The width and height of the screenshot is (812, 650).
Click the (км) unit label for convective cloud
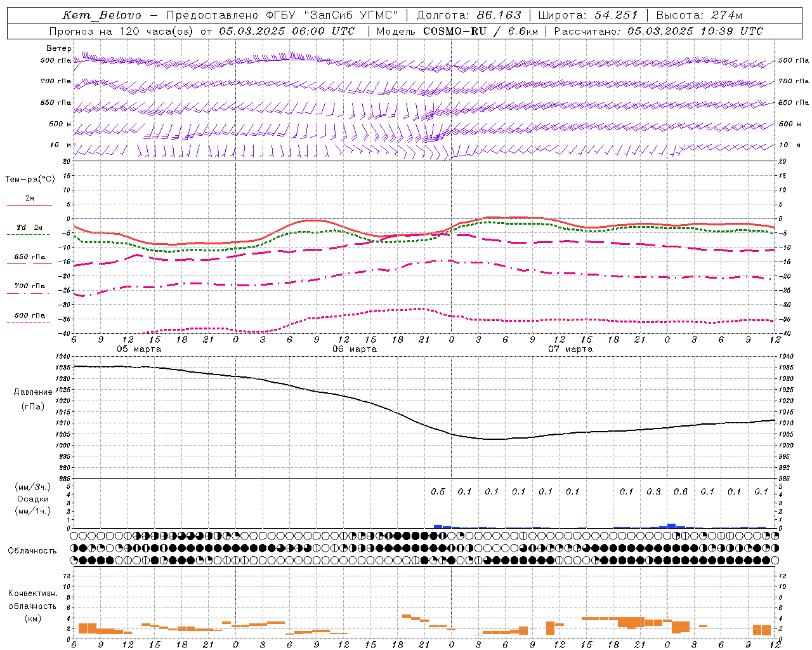(x=32, y=618)
